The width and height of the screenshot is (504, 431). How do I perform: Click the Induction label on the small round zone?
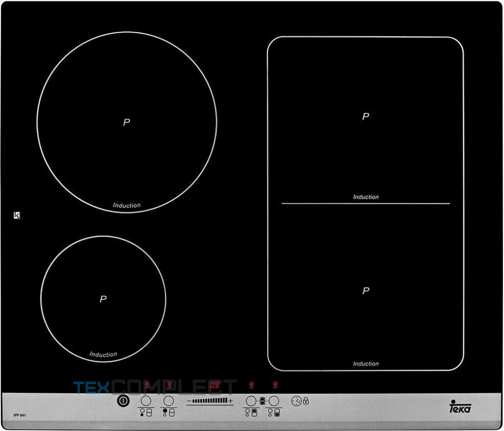point(103,354)
